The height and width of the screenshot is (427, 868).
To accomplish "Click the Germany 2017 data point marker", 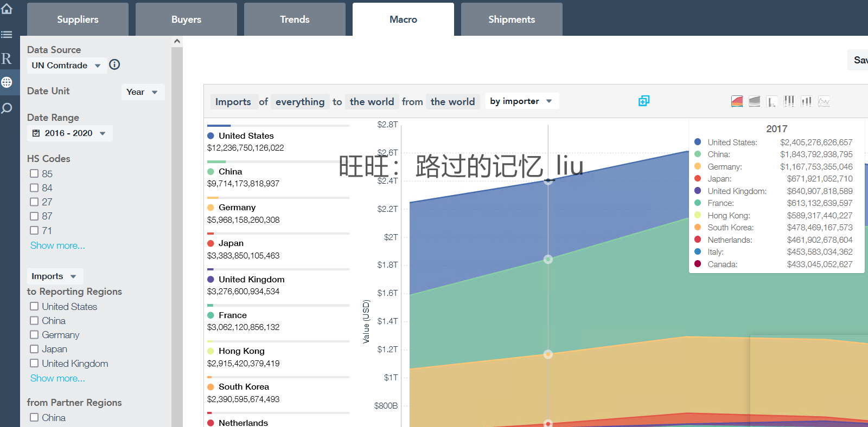I will point(548,354).
